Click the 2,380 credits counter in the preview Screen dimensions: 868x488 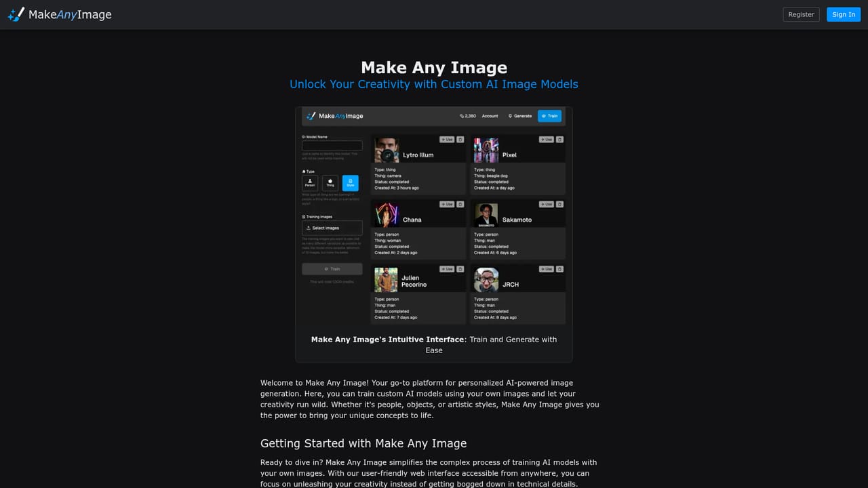468,116
